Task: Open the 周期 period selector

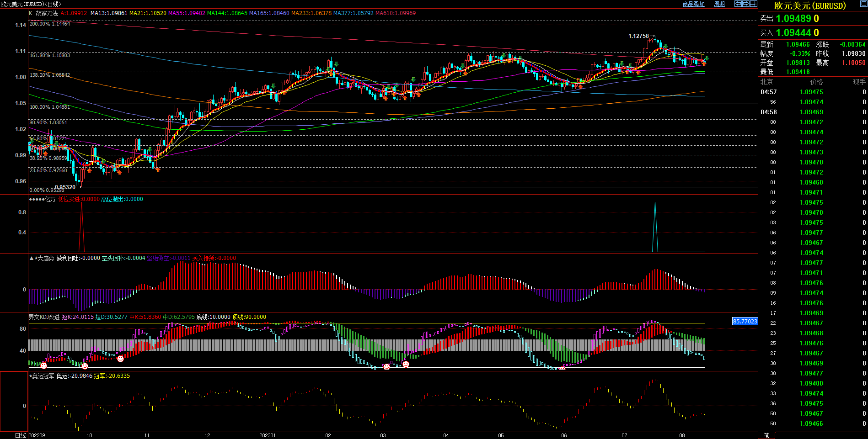Action: pos(719,4)
